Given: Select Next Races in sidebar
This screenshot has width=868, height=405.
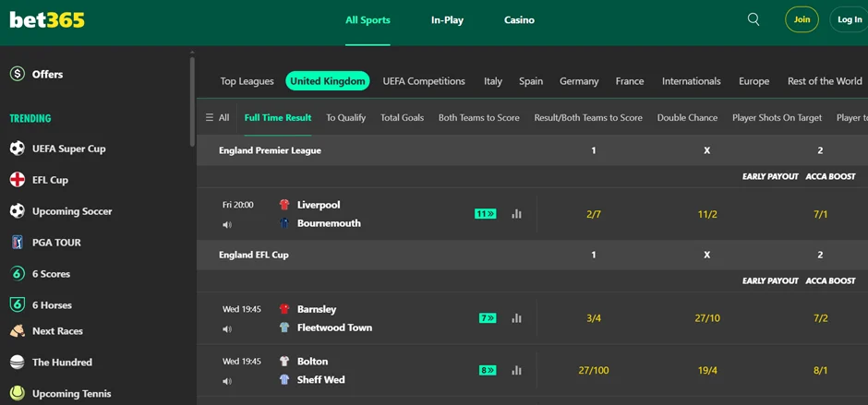Looking at the screenshot, I should [x=57, y=331].
